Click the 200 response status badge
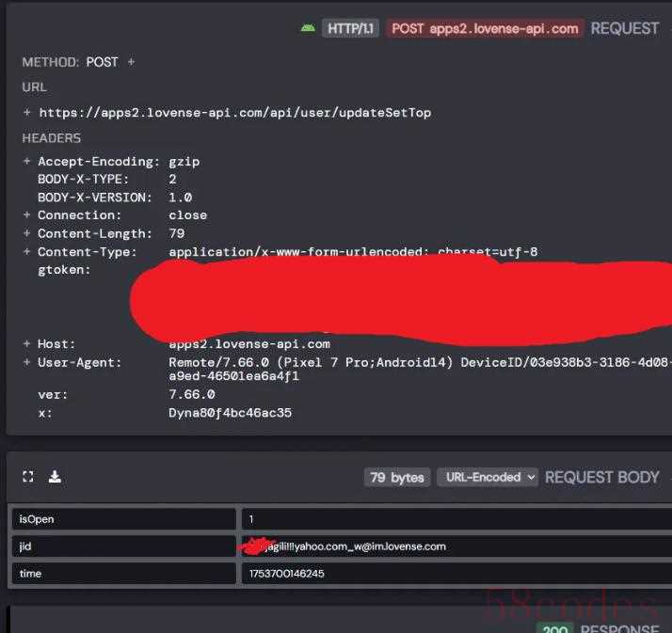672x633 pixels. click(554, 628)
